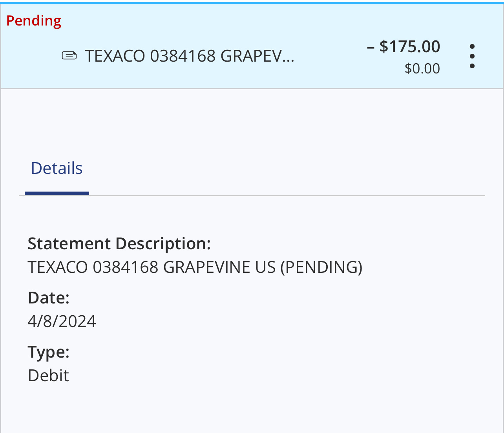Click the card icon beside TEXACO
The height and width of the screenshot is (433, 504).
(x=69, y=56)
